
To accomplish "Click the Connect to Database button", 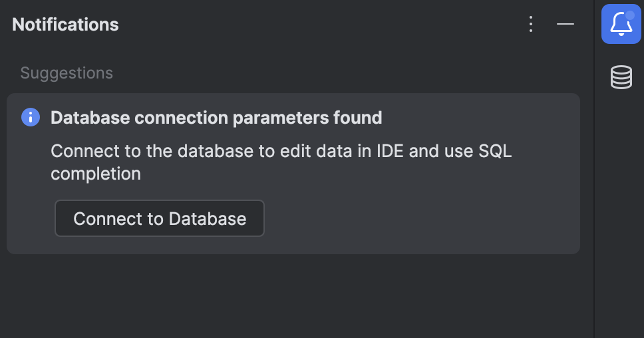I will point(160,218).
